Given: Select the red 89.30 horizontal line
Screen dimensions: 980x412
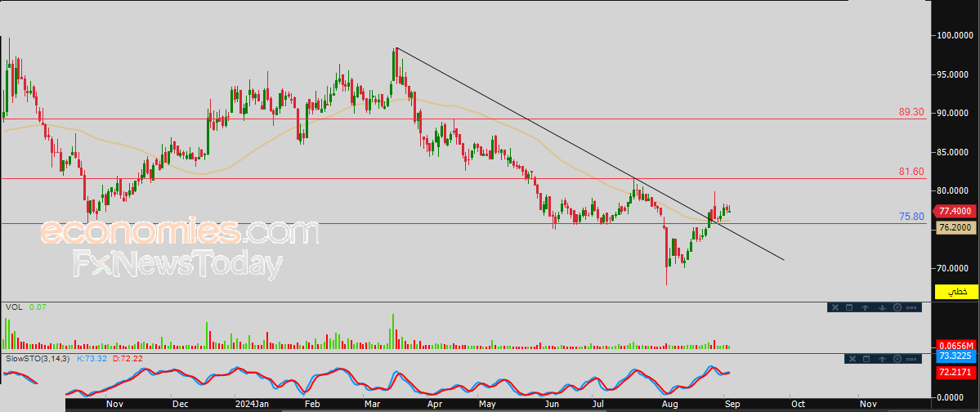Looking at the screenshot, I should pos(463,119).
